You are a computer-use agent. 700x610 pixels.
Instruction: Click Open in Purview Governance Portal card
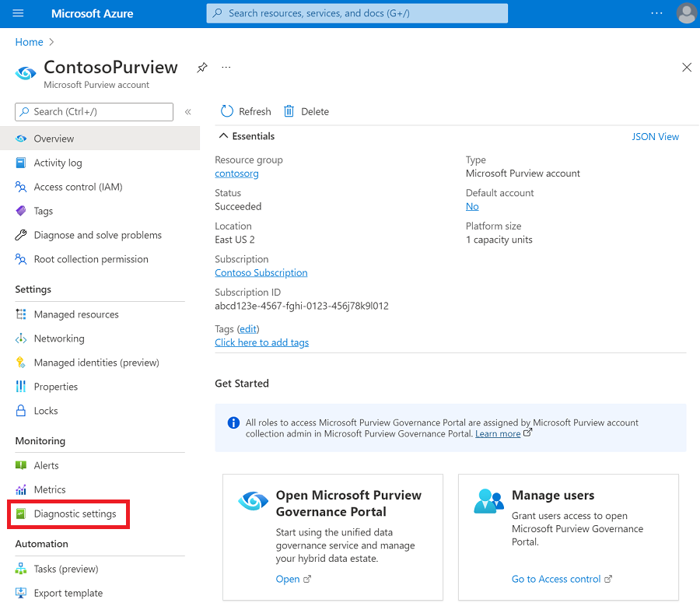tap(288, 579)
